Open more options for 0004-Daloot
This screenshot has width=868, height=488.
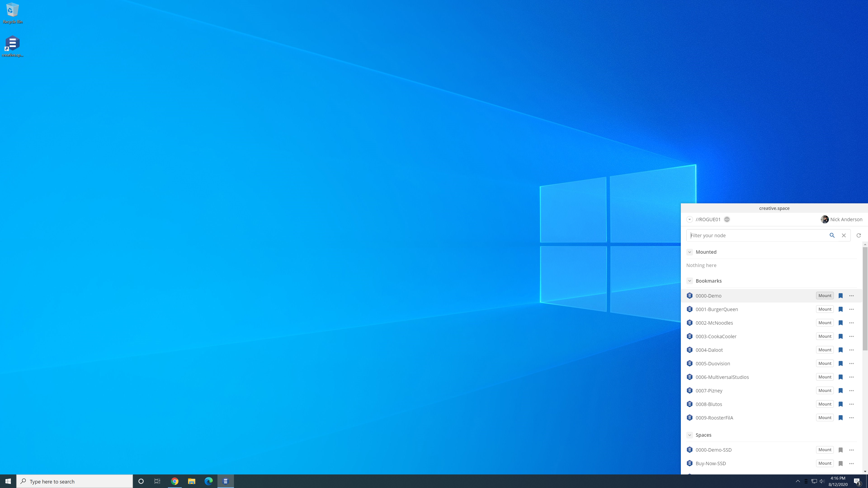point(851,350)
